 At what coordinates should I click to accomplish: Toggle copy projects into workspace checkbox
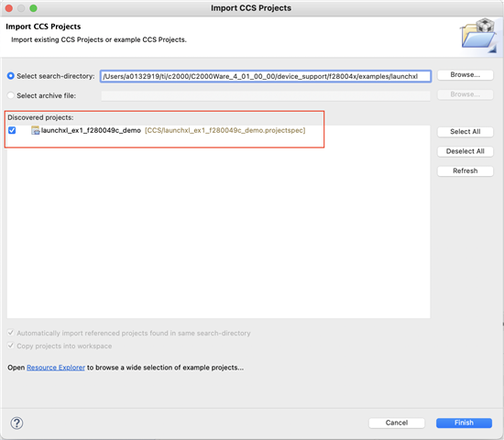[11, 346]
